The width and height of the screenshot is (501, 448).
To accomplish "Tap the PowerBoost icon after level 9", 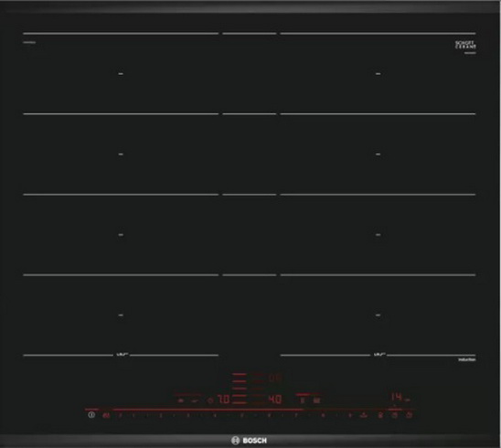I will click(364, 415).
